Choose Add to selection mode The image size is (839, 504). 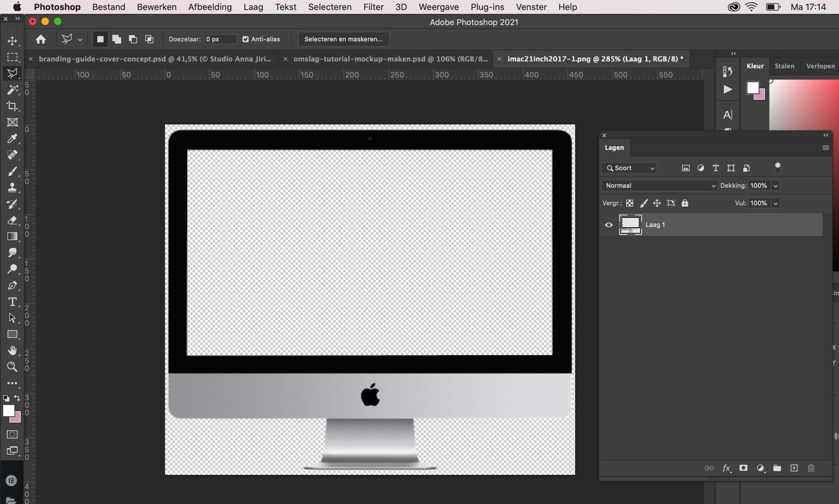[x=117, y=39]
